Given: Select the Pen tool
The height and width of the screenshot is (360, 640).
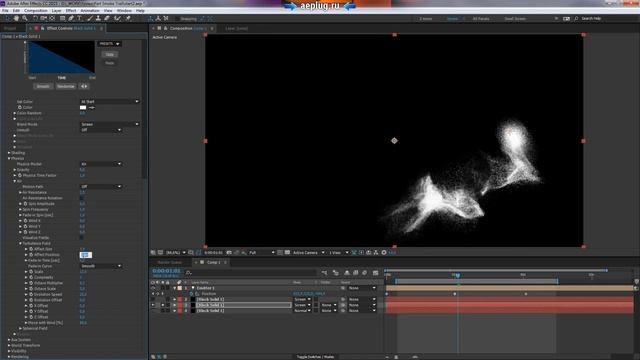Looking at the screenshot, I should 71,18.
